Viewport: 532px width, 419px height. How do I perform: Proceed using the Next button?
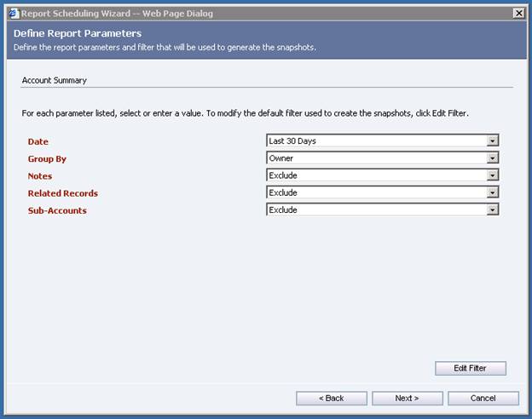(407, 398)
